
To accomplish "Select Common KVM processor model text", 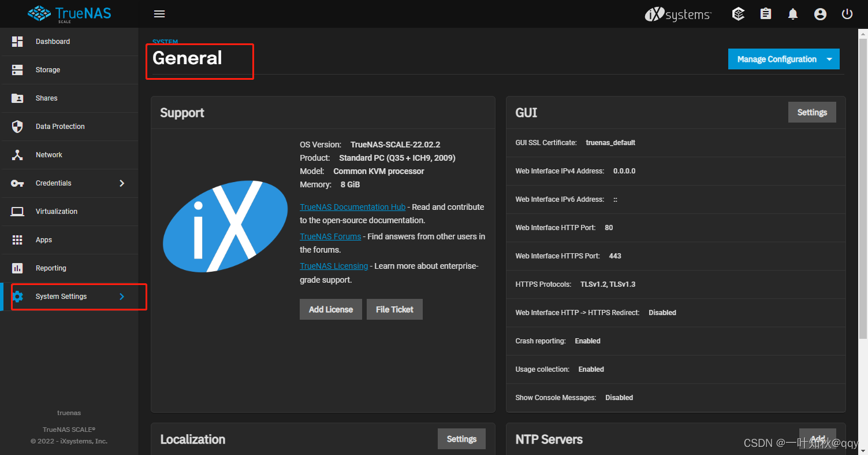I will pos(379,171).
